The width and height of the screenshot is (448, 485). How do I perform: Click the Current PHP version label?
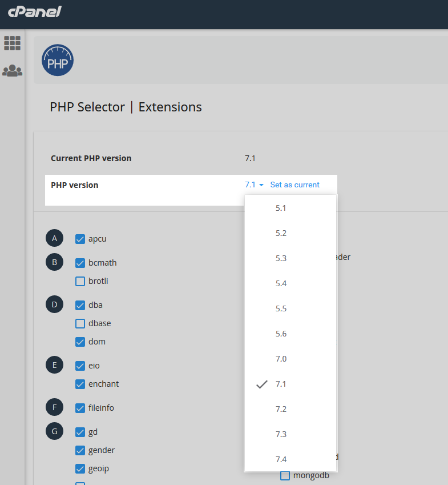tap(91, 158)
